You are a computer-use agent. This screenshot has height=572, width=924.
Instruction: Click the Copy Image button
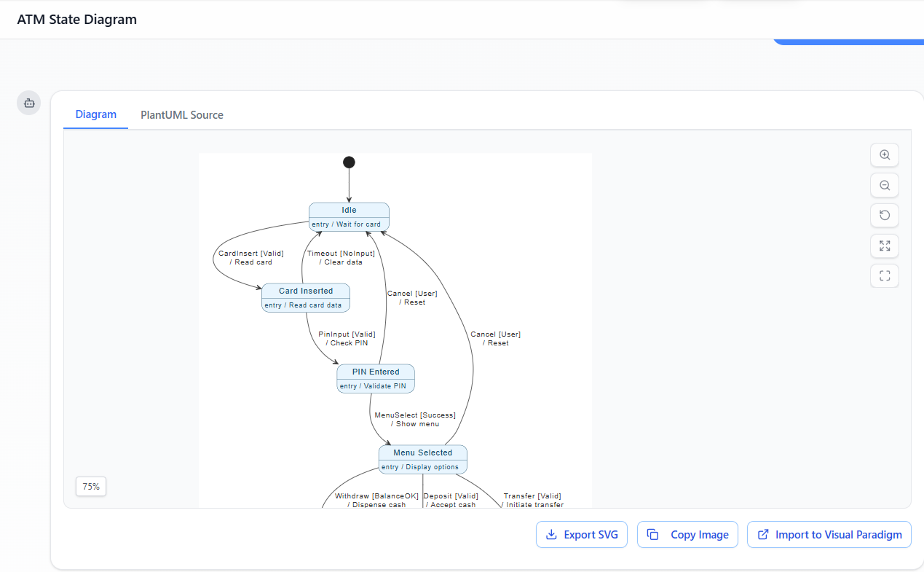point(687,535)
